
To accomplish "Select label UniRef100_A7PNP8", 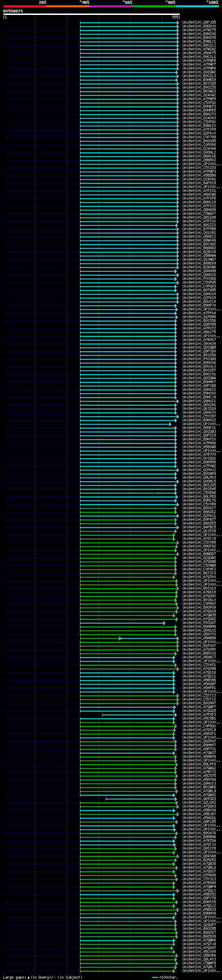I will point(199,60).
